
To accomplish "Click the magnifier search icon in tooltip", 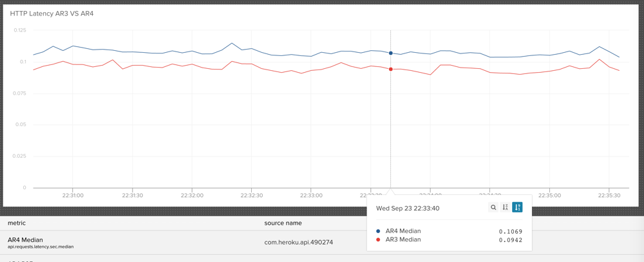I will pos(493,207).
